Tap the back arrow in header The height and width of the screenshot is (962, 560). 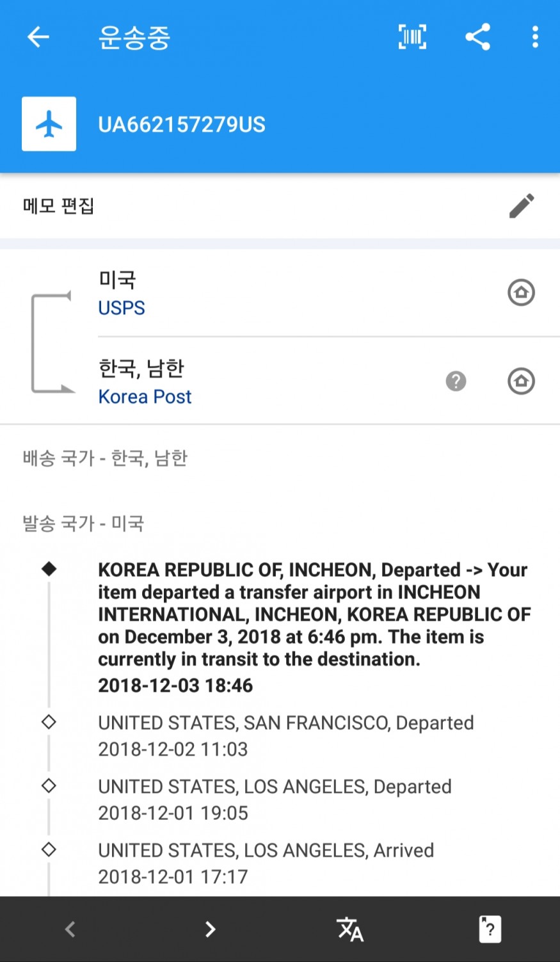pyautogui.click(x=38, y=37)
